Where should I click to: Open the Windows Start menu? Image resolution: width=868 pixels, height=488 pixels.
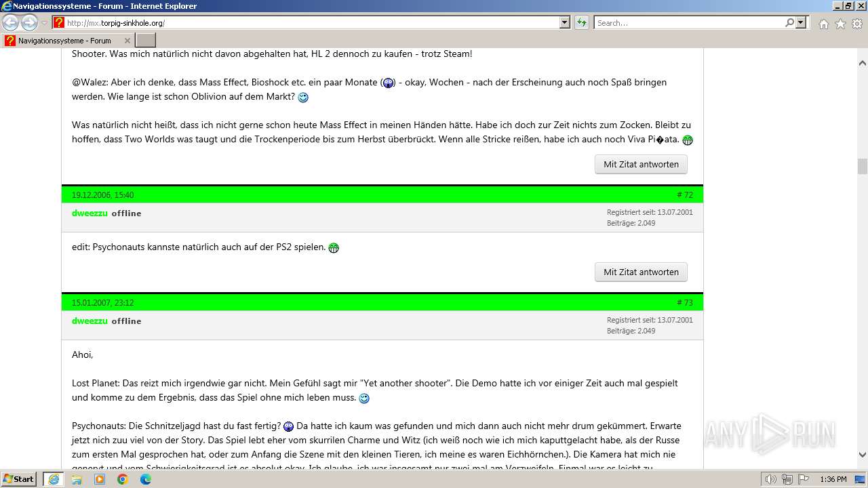[18, 479]
